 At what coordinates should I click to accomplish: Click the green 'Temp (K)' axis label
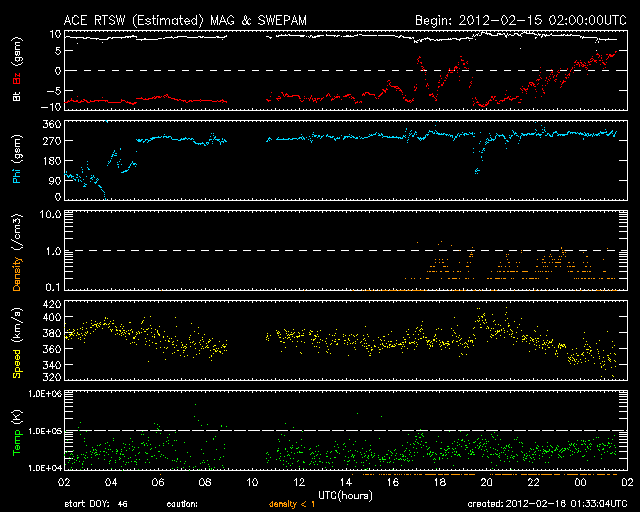[17, 433]
